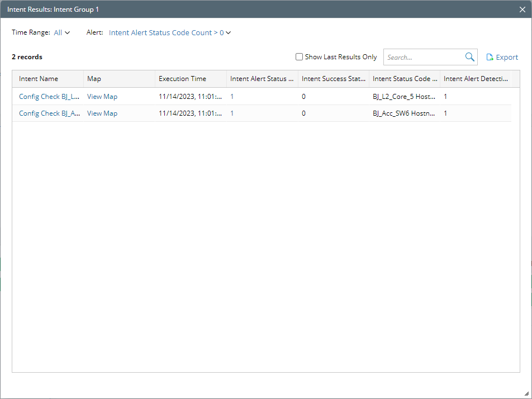
Task: Click View Map in the first row
Action: 102,97
